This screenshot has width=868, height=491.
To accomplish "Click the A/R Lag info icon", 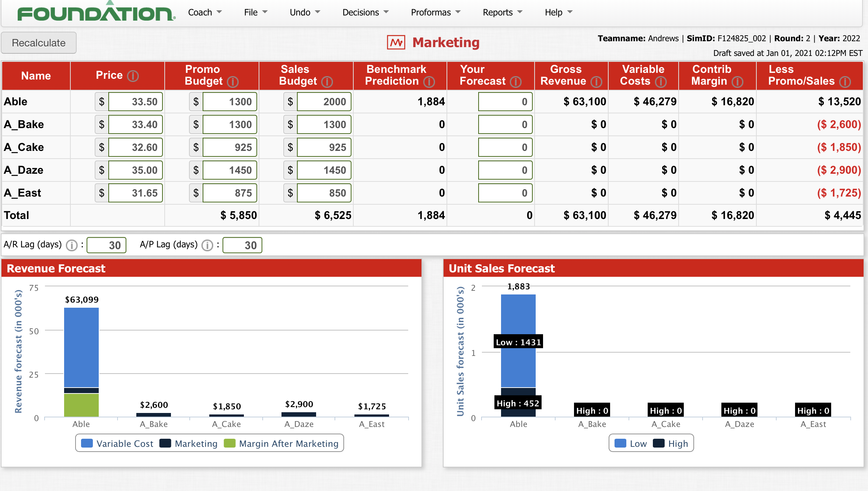I will click(72, 245).
